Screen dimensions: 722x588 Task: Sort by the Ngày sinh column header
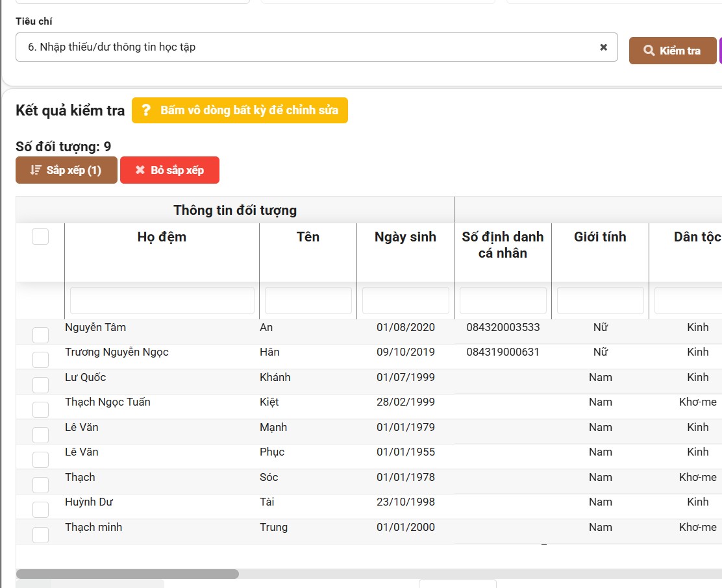coord(405,237)
